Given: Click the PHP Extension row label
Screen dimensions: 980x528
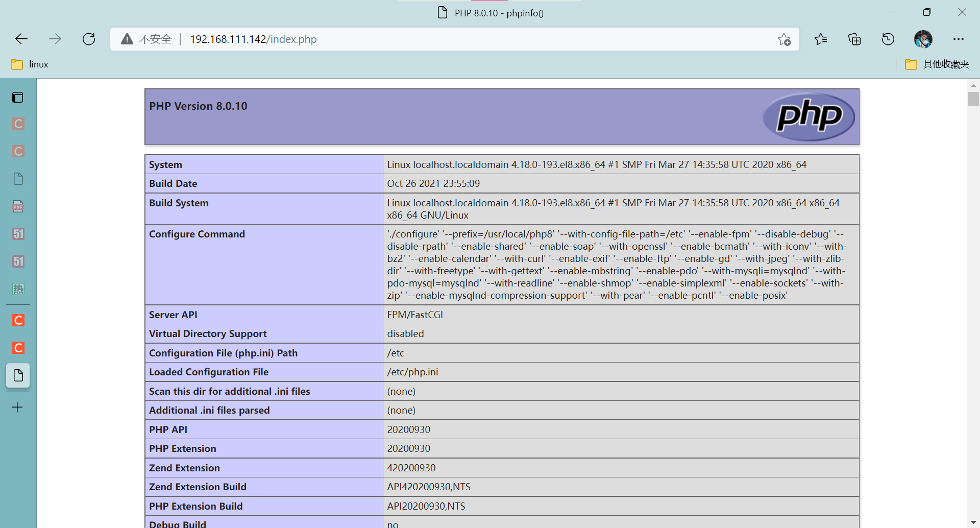Looking at the screenshot, I should tap(183, 448).
